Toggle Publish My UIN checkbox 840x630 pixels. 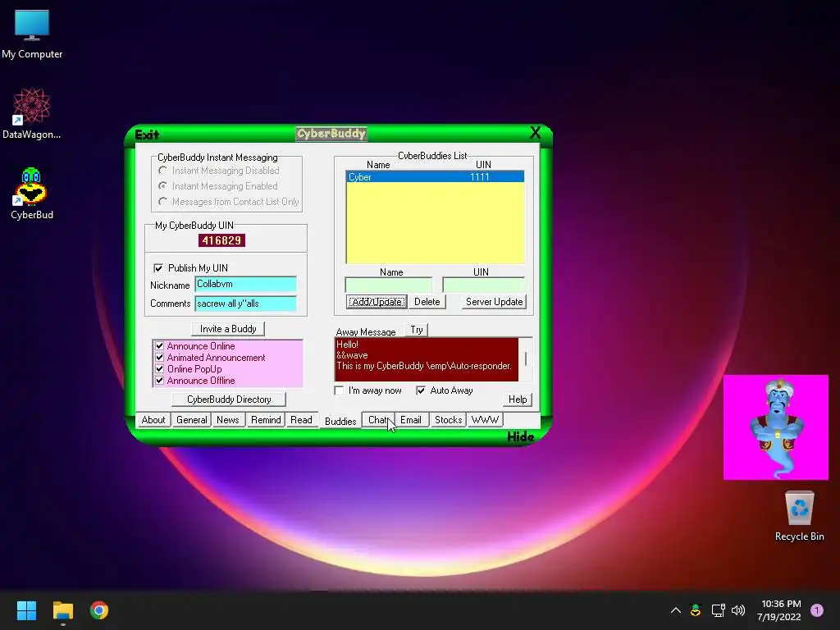coord(158,268)
